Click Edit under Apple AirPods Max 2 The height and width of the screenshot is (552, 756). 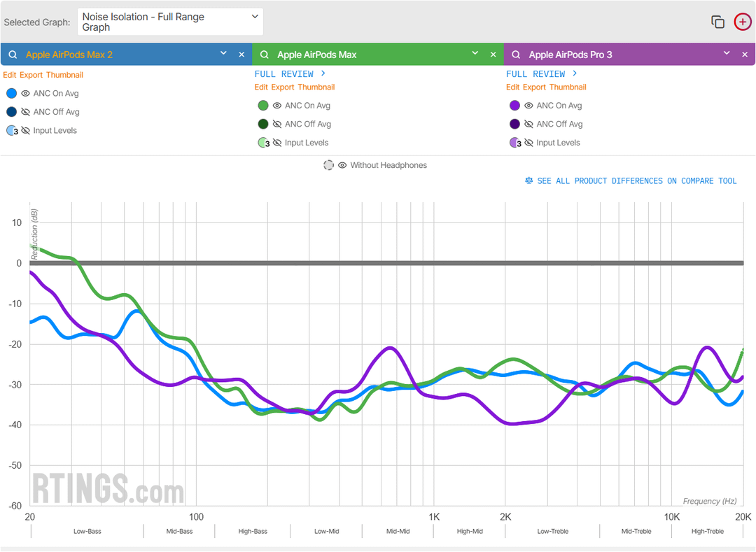(x=10, y=75)
